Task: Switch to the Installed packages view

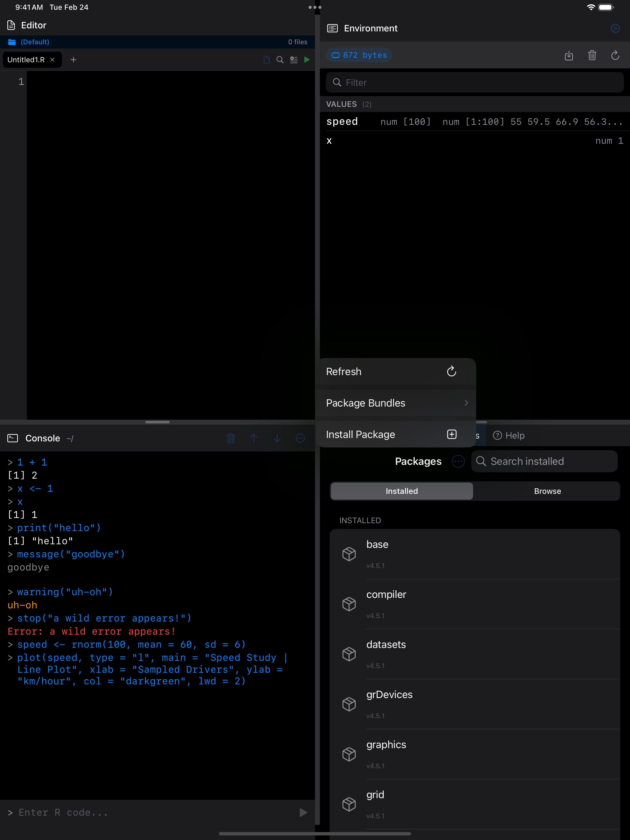Action: click(401, 491)
